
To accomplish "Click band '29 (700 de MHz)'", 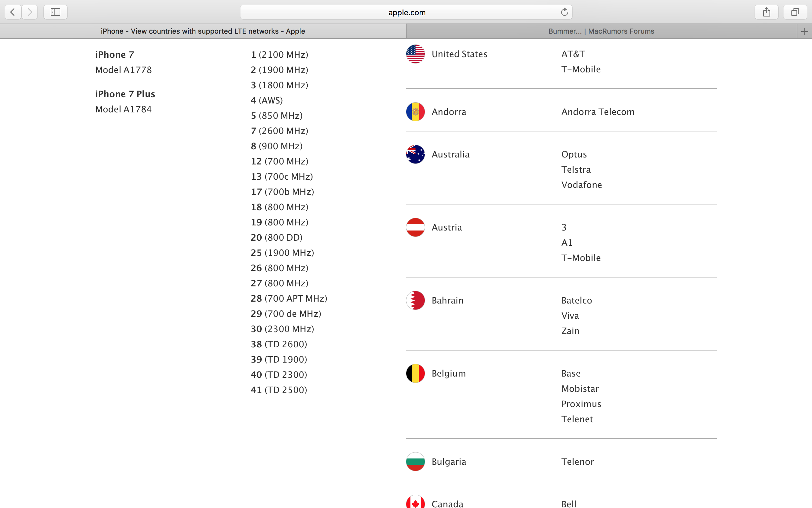I will point(286,313).
